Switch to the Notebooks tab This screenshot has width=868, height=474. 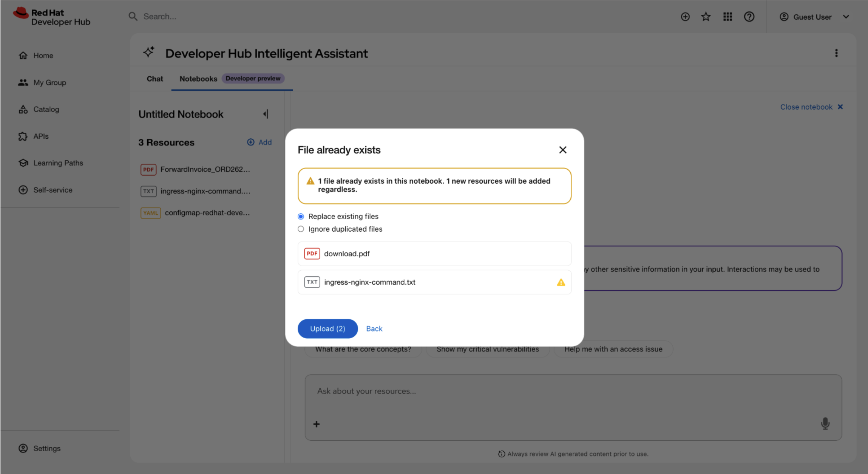[x=198, y=79]
